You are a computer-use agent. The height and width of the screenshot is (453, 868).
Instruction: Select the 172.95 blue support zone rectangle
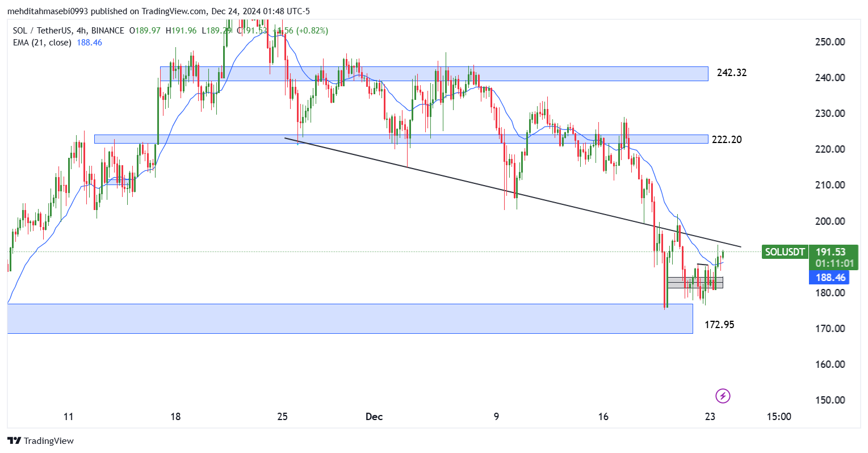pyautogui.click(x=350, y=318)
